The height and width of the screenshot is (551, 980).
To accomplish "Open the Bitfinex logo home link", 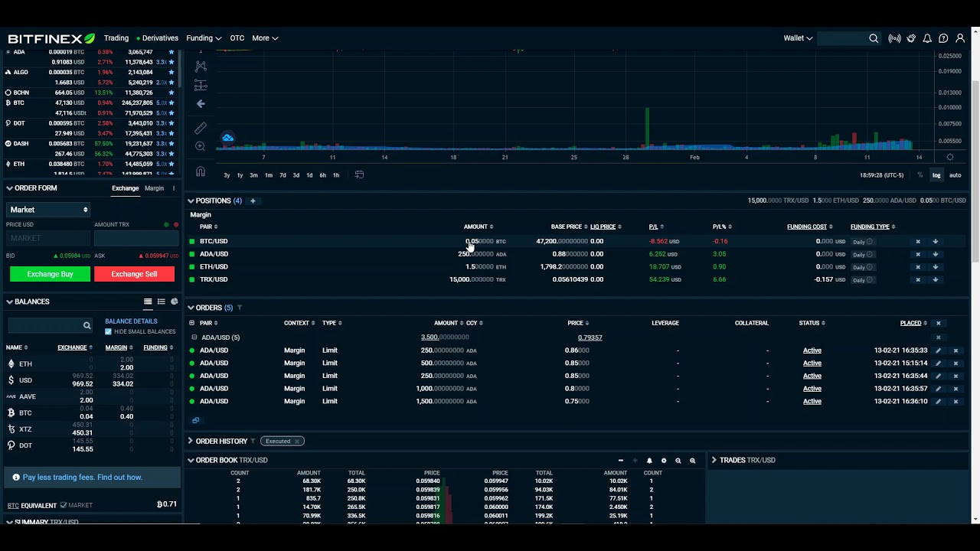I will 51,38.
